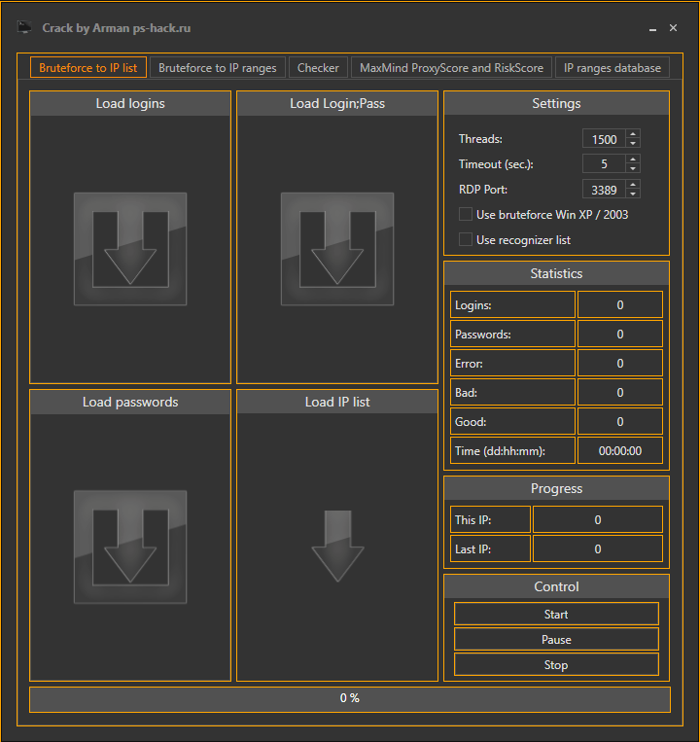
Task: Switch to the Bruteforce to IP ranges tab
Action: point(217,68)
